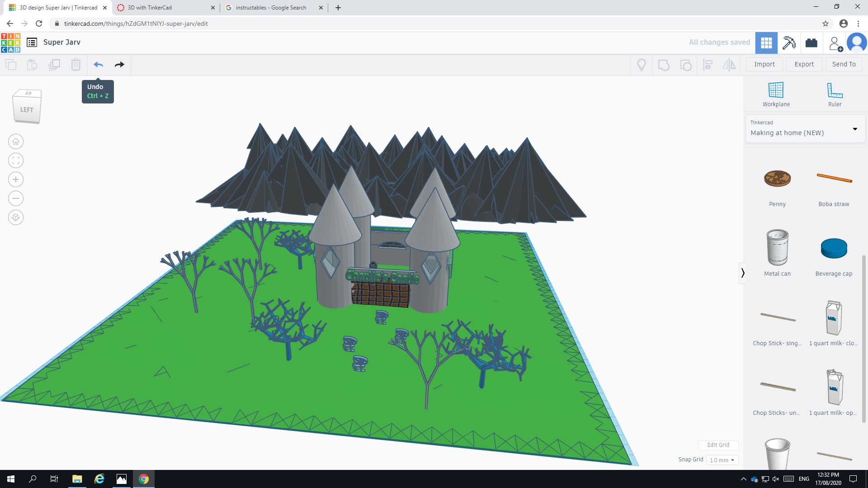Redo the last action

click(119, 65)
